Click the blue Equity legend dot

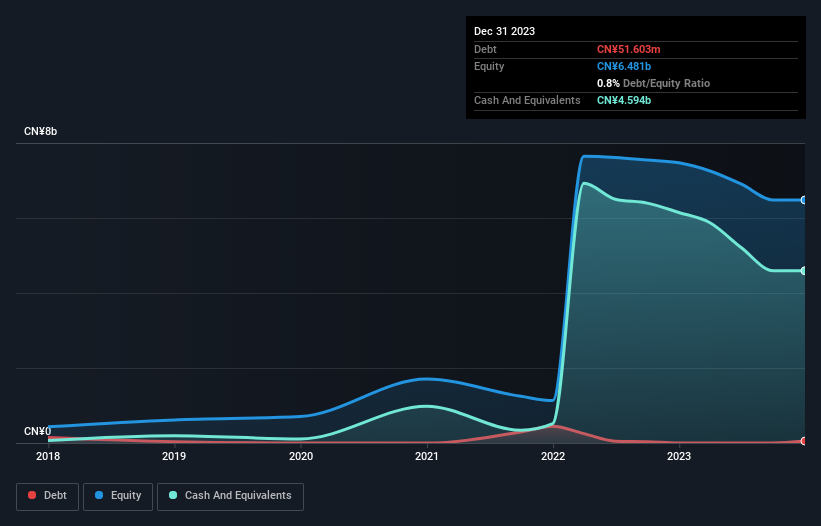[99, 495]
